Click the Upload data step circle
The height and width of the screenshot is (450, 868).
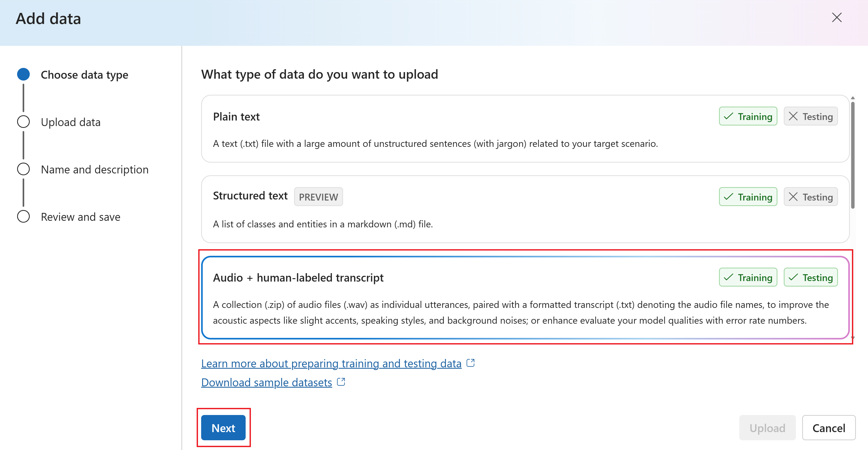[23, 122]
